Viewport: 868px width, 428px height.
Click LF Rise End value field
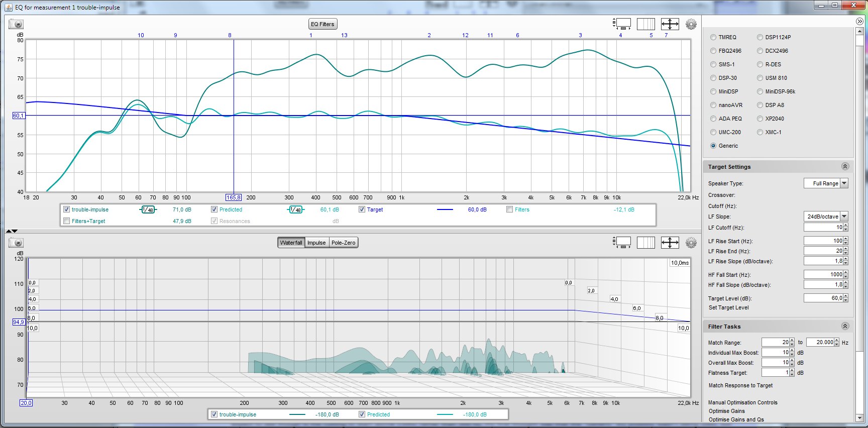(823, 251)
